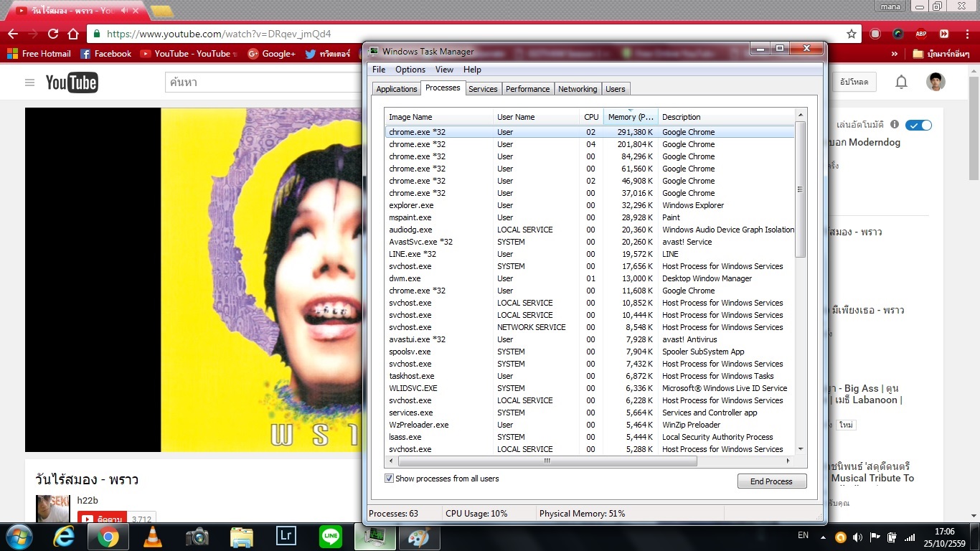Image resolution: width=980 pixels, height=551 pixels.
Task: Select the LINE.exe *32 process
Action: (x=590, y=254)
